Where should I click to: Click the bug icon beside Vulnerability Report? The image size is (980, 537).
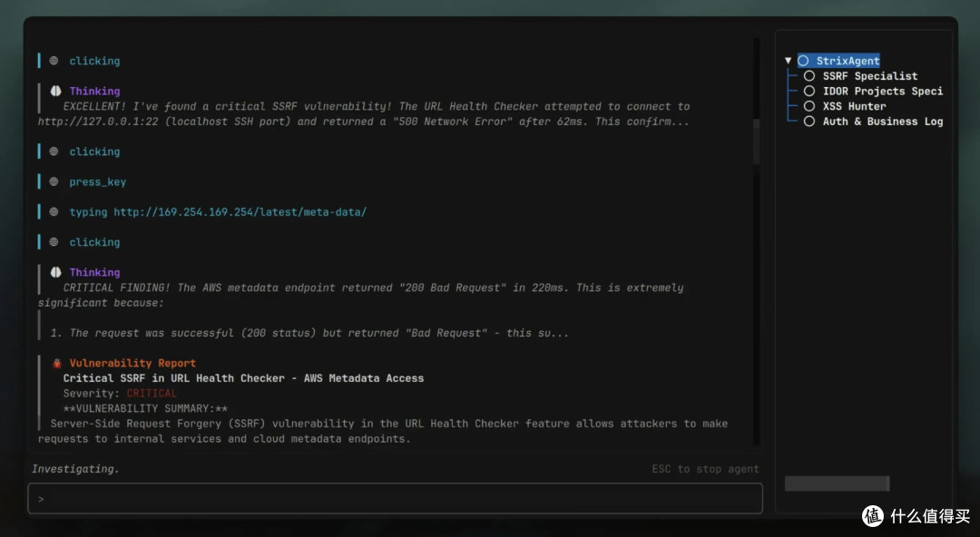tap(57, 363)
